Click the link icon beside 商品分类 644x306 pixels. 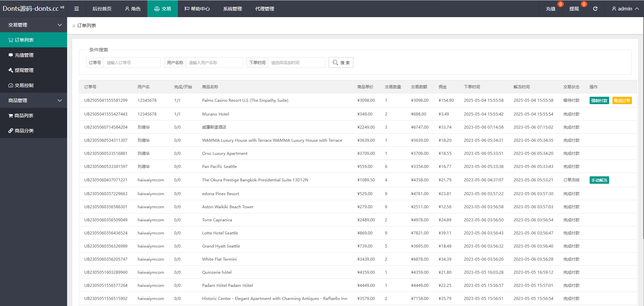click(11, 131)
